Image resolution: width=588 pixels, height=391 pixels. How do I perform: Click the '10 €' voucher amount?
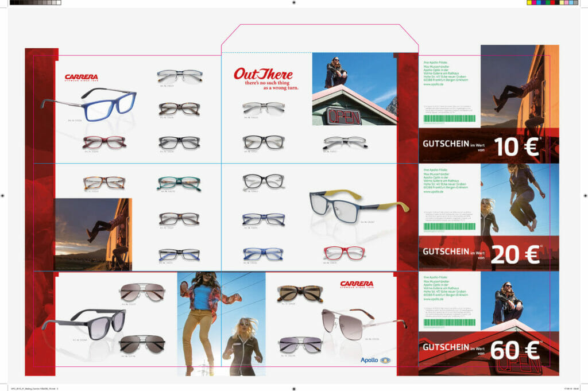(x=517, y=146)
